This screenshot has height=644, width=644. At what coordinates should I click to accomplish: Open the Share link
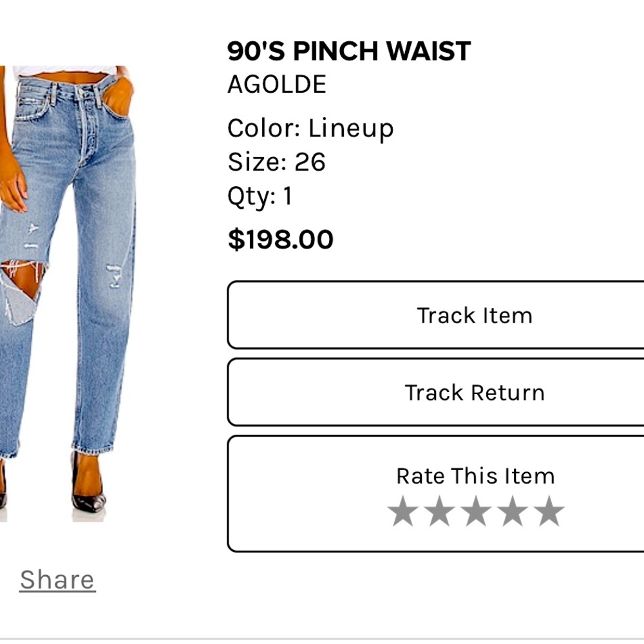[57, 580]
